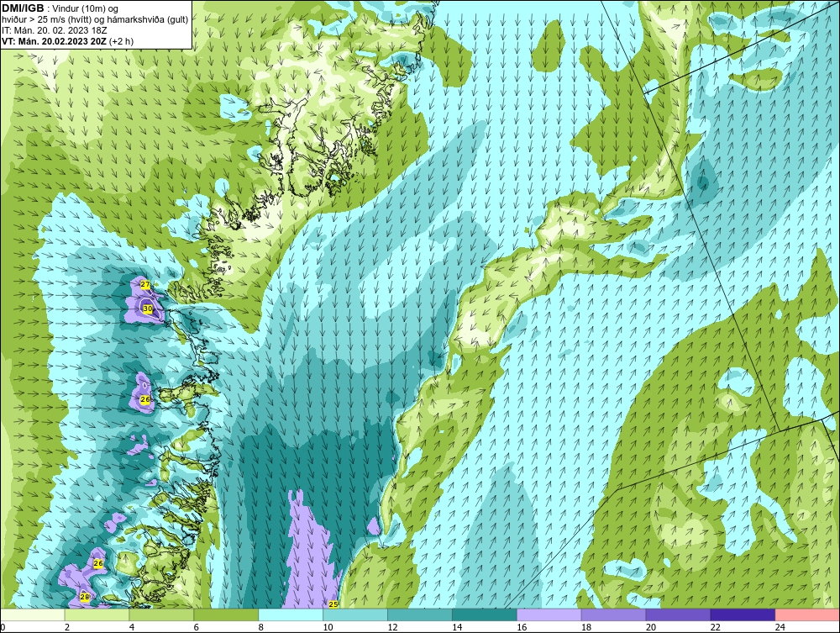
Task: Click the yellow gust label 25
Action: [x=333, y=604]
